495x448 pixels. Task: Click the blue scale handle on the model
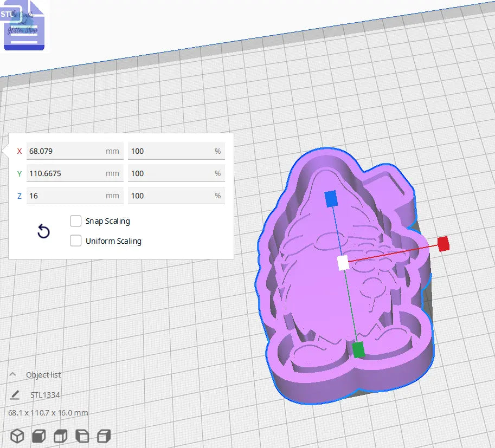332,199
